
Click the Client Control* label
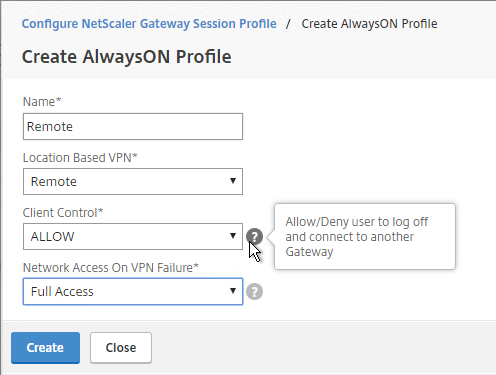click(63, 213)
